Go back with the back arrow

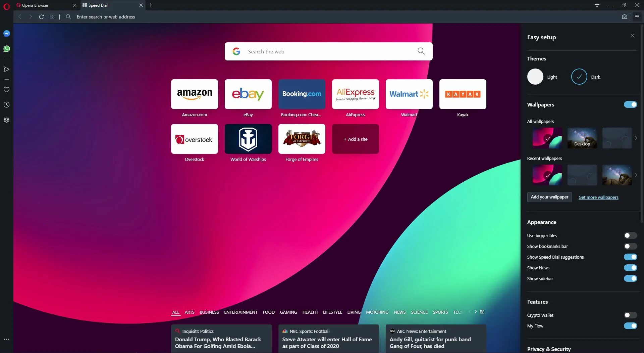[20, 17]
